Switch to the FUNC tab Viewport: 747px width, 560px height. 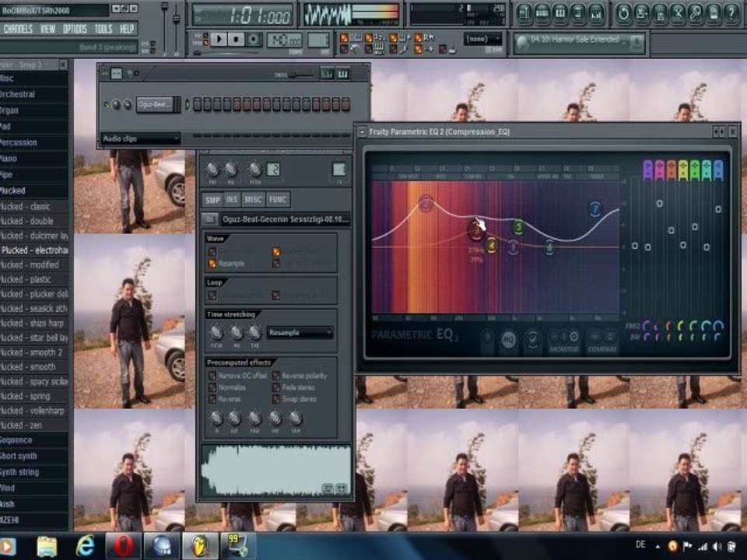[x=278, y=200]
